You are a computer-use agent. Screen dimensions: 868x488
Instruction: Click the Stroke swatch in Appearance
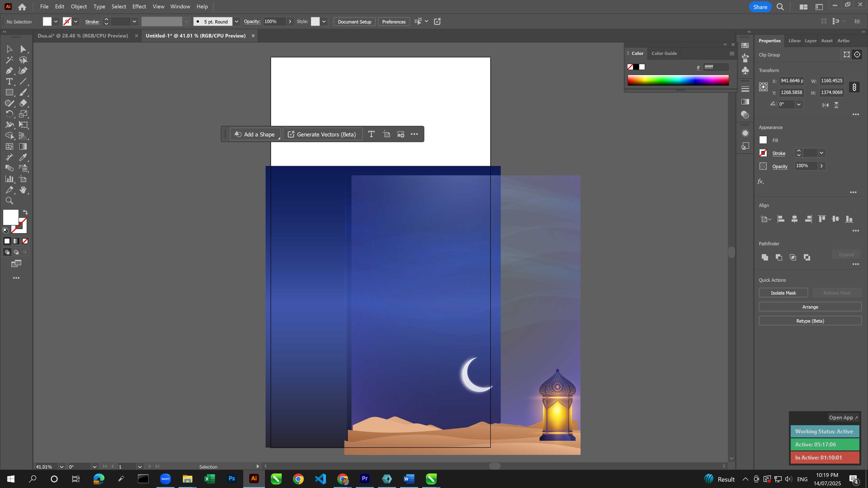763,153
